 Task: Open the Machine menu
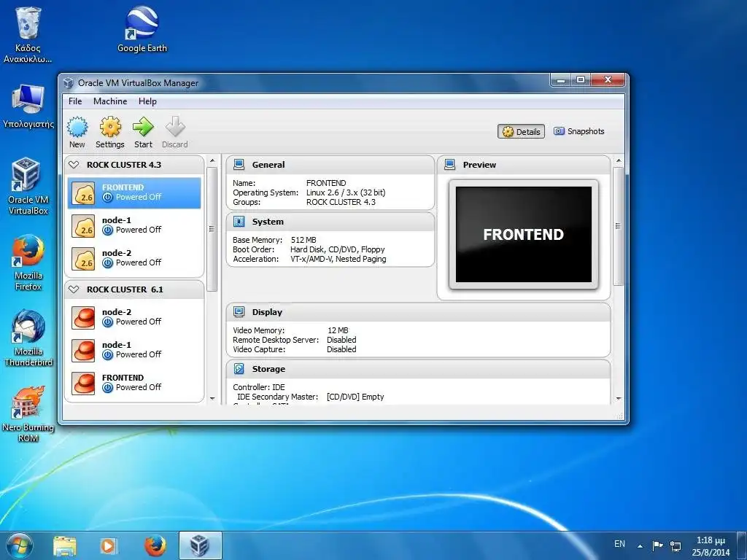110,101
